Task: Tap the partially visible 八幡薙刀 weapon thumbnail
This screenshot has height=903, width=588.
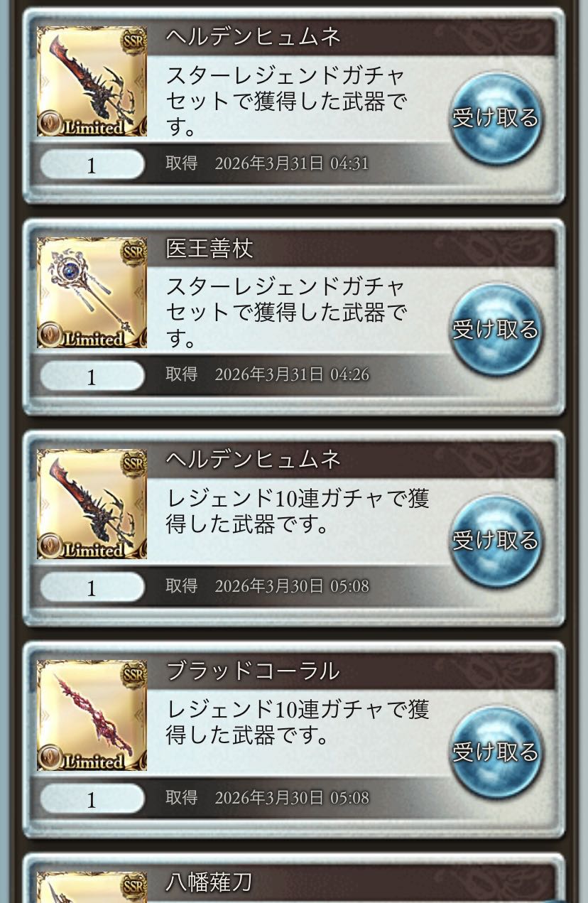Action: pos(92,887)
